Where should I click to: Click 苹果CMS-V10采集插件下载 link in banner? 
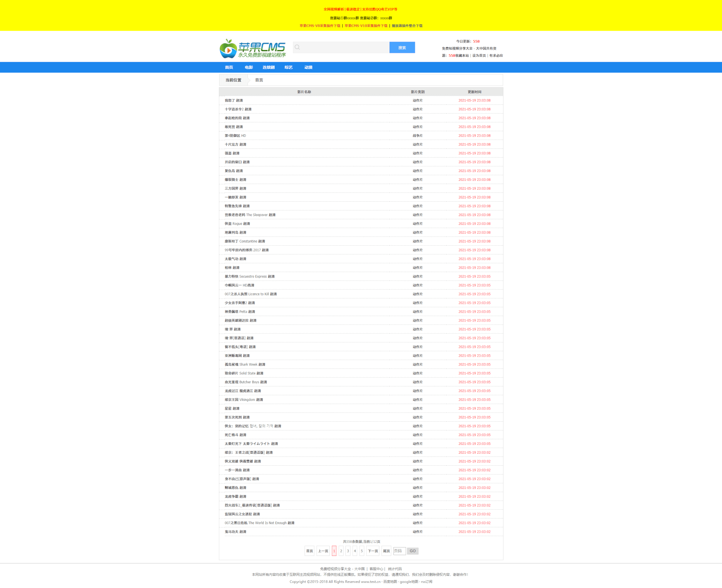(x=366, y=26)
